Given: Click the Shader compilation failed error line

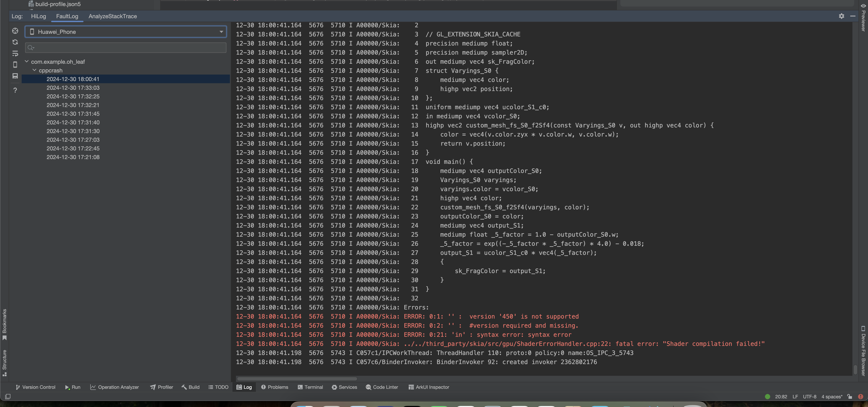Looking at the screenshot, I should 500,344.
